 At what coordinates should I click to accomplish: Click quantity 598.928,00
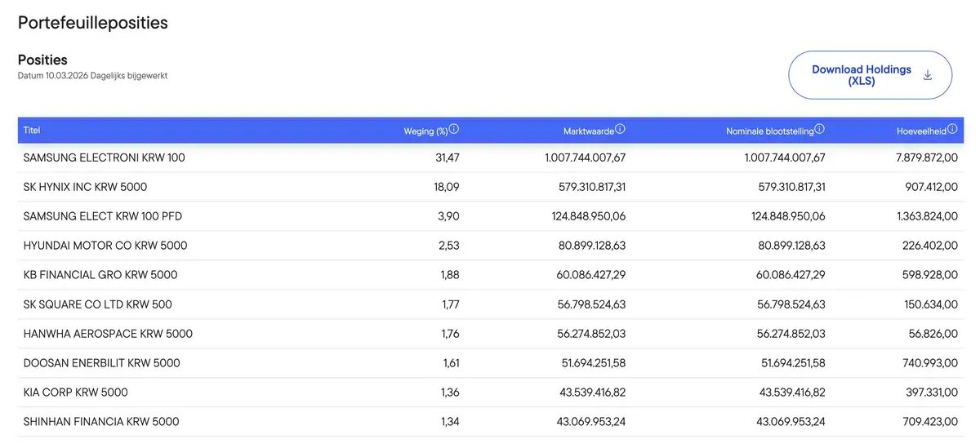coord(931,275)
